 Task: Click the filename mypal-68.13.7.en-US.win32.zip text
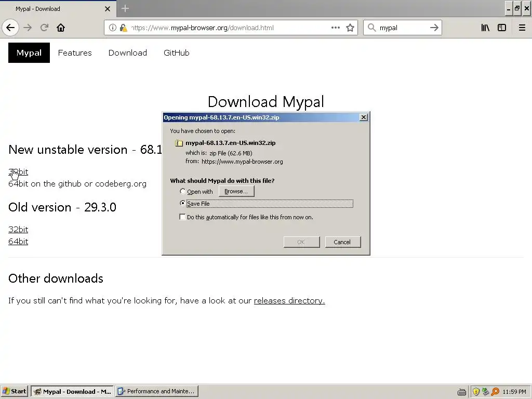pos(230,143)
